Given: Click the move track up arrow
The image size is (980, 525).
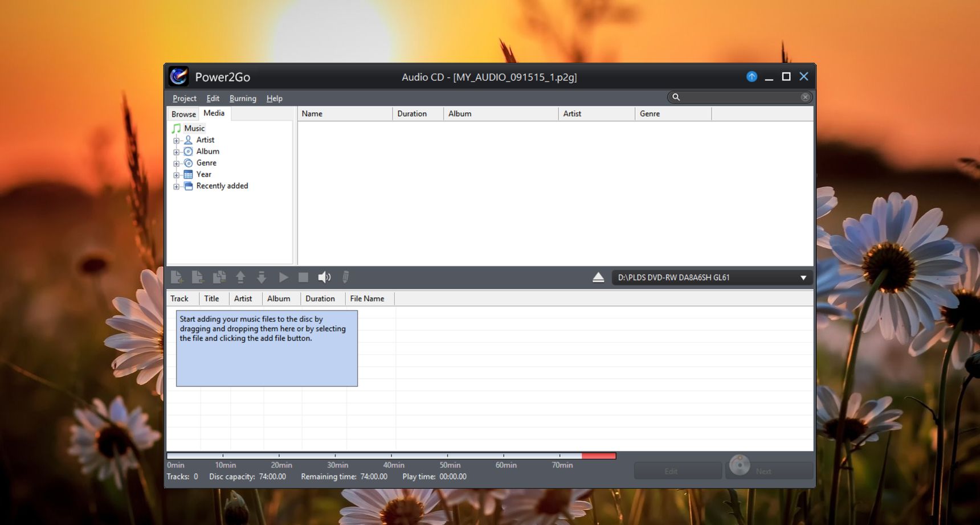Looking at the screenshot, I should 240,277.
